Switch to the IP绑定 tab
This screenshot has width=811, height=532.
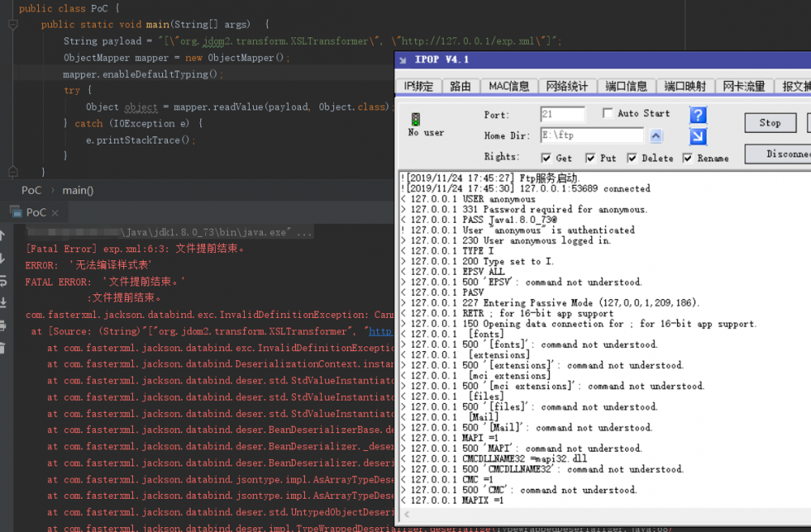point(418,86)
